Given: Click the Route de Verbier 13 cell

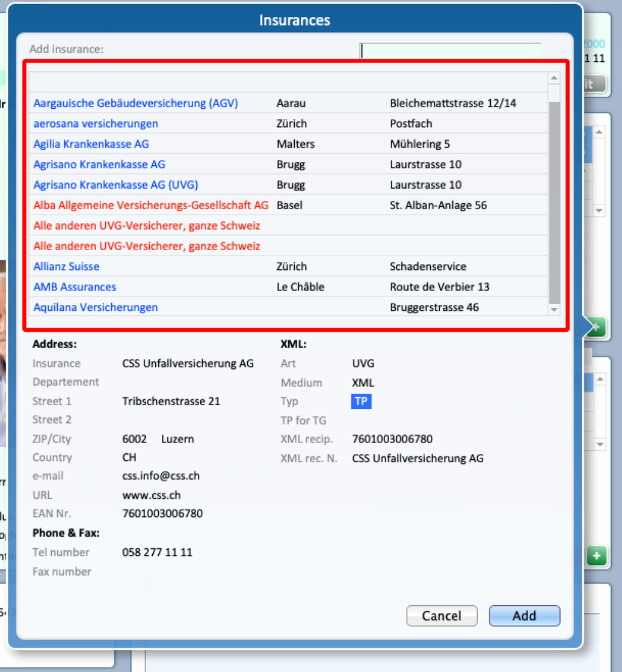Looking at the screenshot, I should pyautogui.click(x=440, y=287).
